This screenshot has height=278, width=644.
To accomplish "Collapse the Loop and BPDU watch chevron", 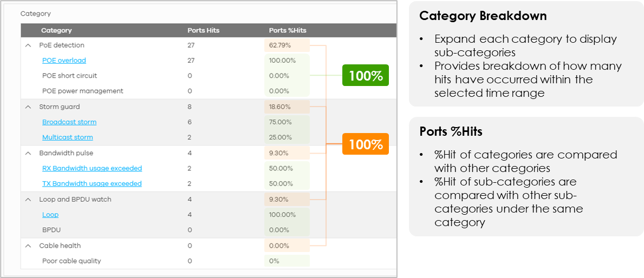I will (28, 200).
